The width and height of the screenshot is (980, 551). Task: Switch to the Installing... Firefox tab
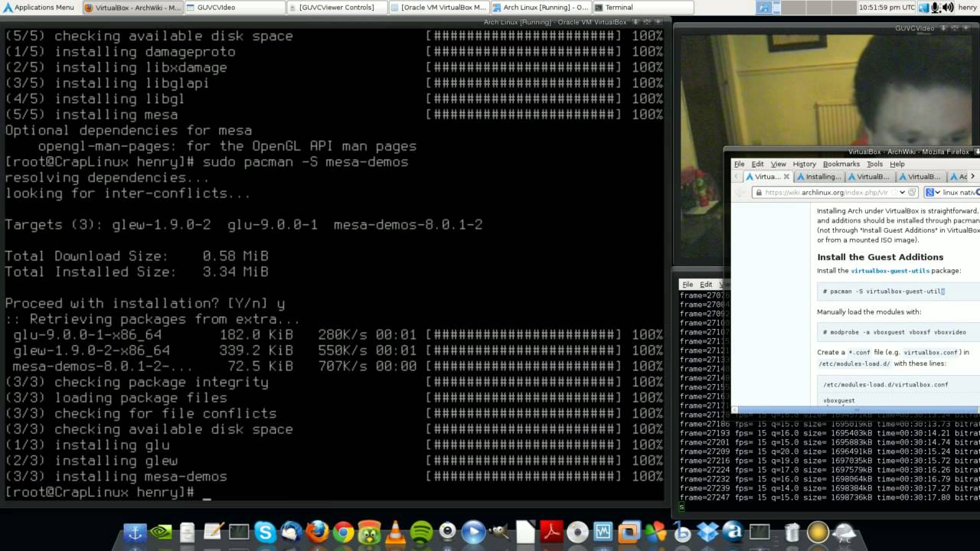click(818, 177)
